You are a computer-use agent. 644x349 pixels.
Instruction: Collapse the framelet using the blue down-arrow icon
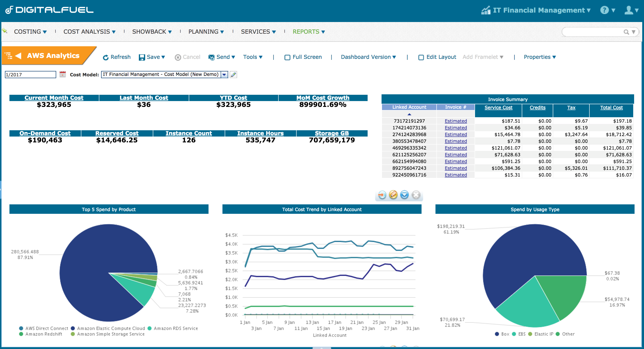click(404, 195)
